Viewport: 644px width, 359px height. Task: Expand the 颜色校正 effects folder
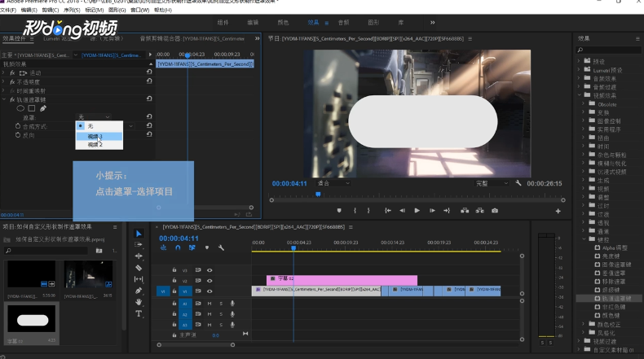tap(584, 324)
